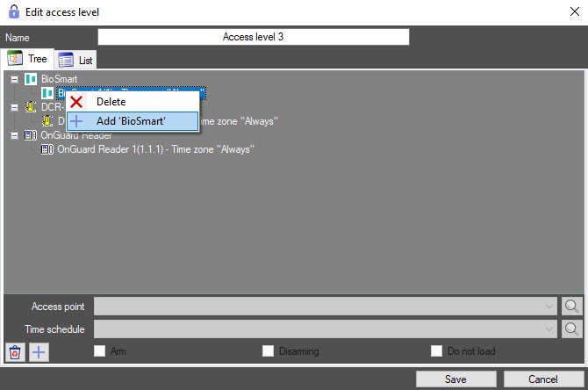Toggle the Arm checkbox

click(100, 351)
